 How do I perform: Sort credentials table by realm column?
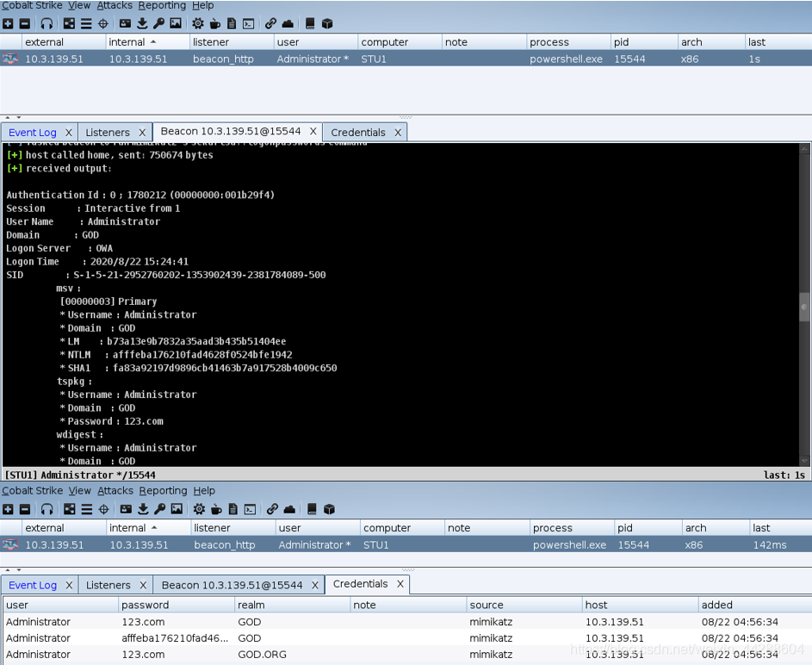[x=292, y=605]
